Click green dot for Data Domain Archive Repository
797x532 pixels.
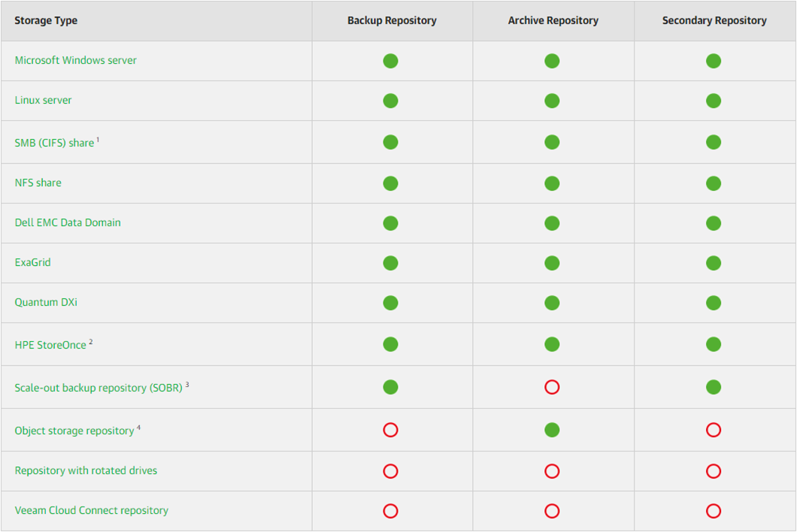tap(552, 223)
